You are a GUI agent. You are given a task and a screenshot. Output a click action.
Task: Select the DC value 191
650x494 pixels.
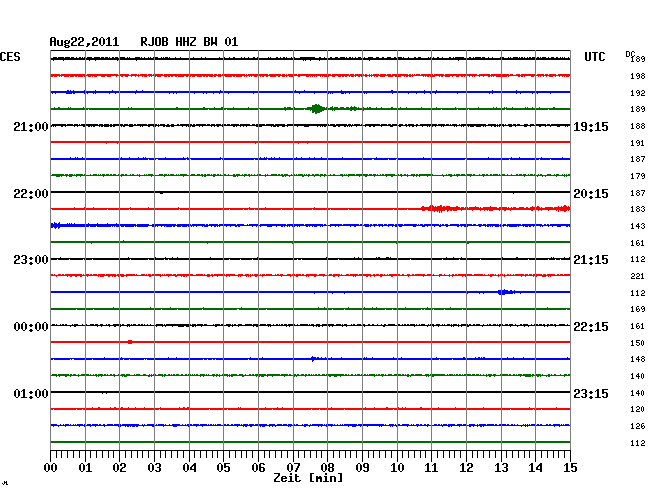click(638, 143)
